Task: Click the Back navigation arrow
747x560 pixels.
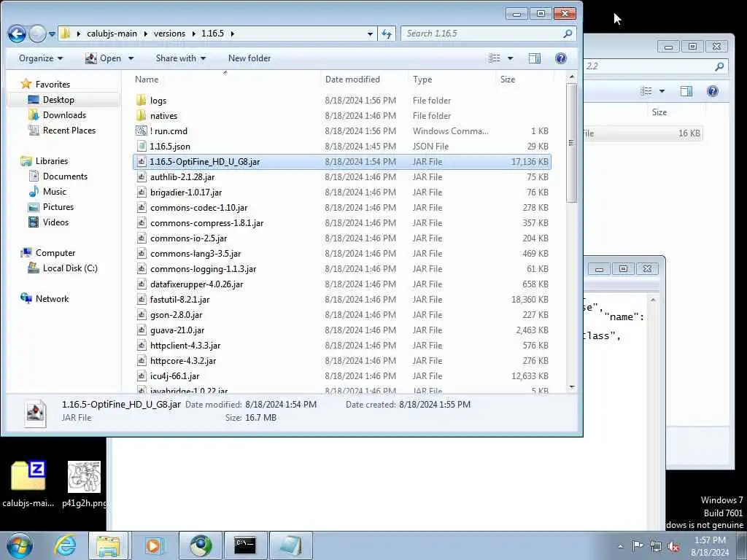Action: click(x=17, y=34)
